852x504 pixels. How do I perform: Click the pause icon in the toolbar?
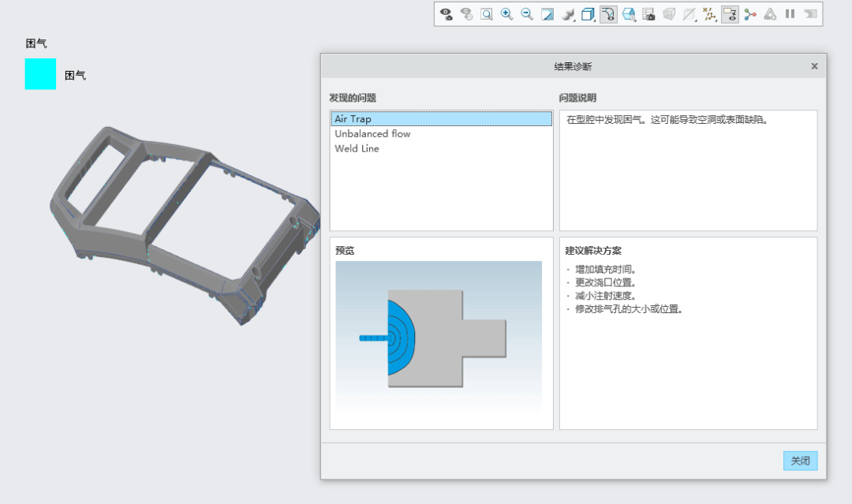790,14
